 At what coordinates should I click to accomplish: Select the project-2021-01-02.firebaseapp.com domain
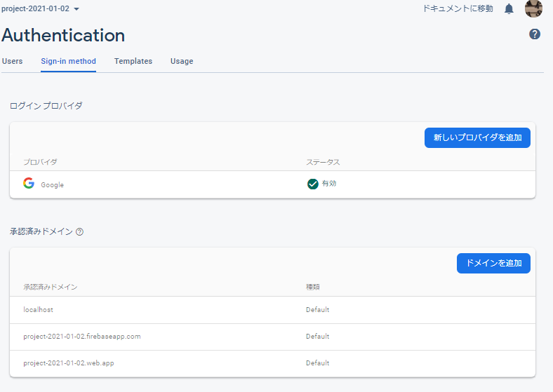pyautogui.click(x=82, y=337)
